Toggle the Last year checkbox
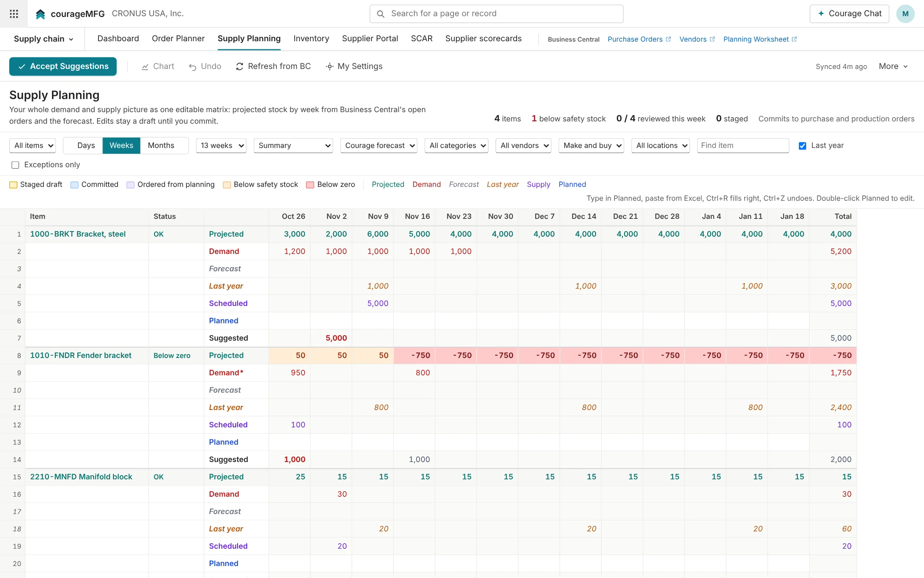Screen dimensions: 924x578 click(802, 146)
